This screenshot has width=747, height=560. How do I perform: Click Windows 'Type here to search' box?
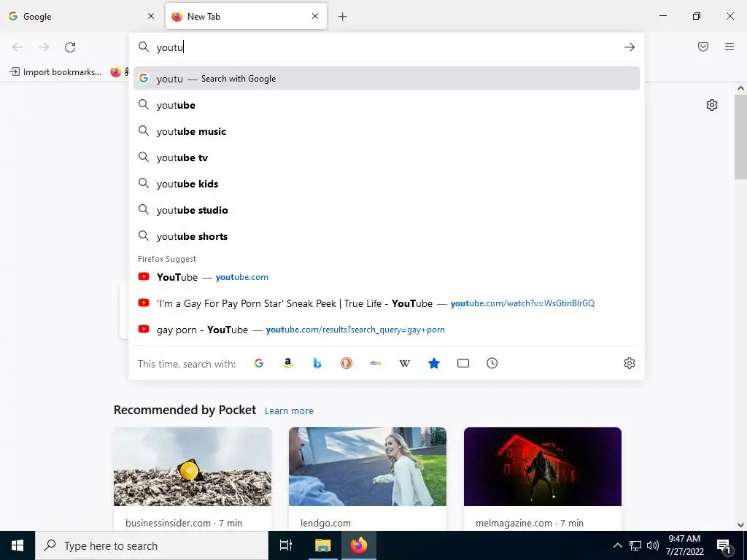pos(152,545)
